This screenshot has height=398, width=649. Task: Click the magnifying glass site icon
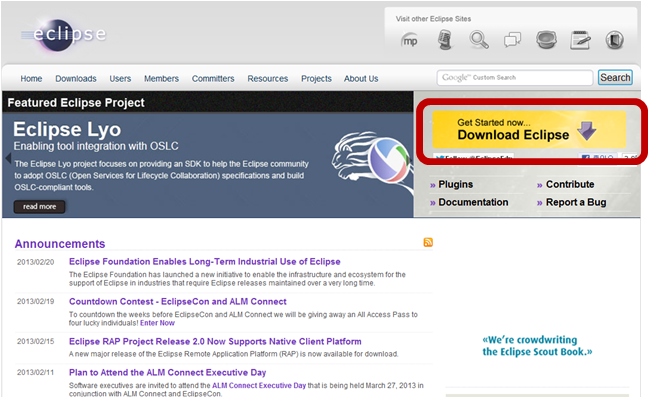pyautogui.click(x=479, y=40)
